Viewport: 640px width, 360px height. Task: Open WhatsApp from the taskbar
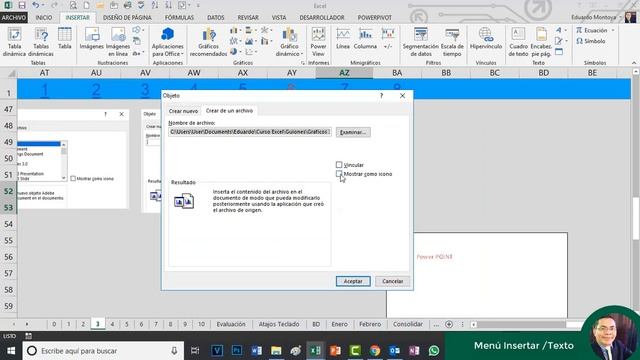click(434, 351)
